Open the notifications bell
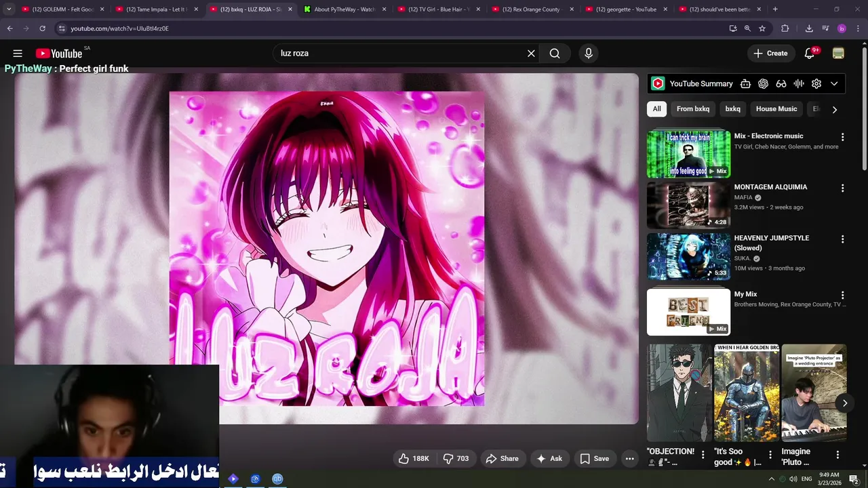The image size is (868, 488). click(810, 54)
